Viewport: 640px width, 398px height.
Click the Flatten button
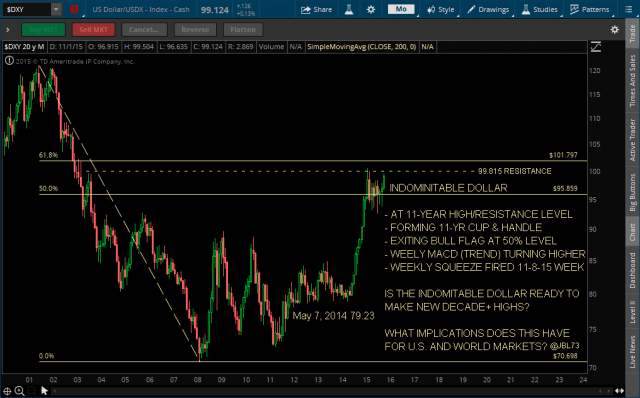[x=243, y=29]
